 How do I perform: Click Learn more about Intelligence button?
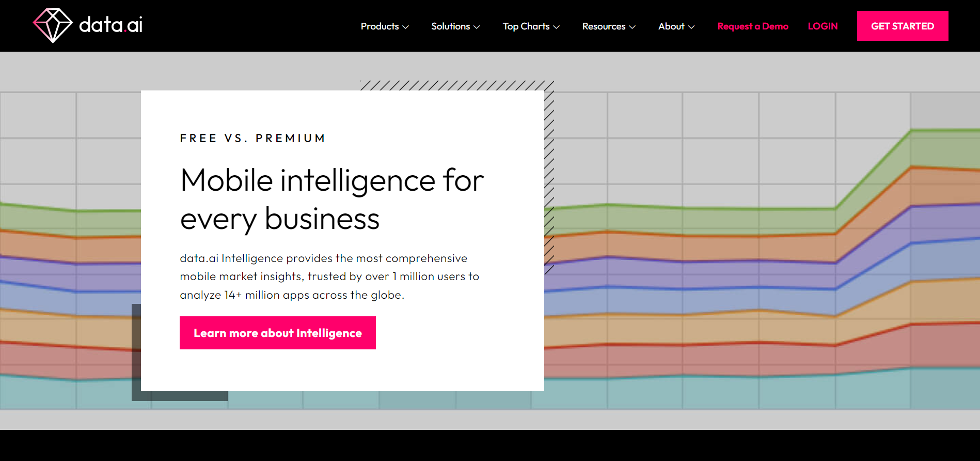[278, 333]
